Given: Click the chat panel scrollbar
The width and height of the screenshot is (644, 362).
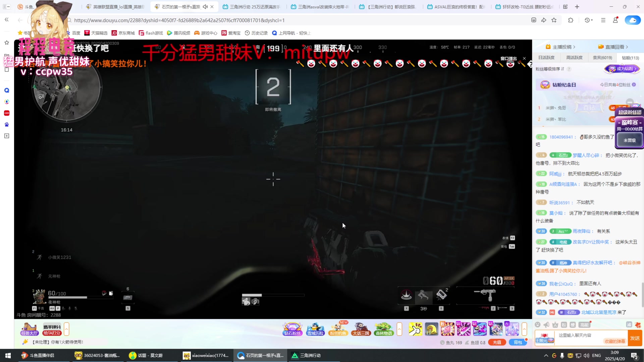Looking at the screenshot, I should (x=643, y=295).
